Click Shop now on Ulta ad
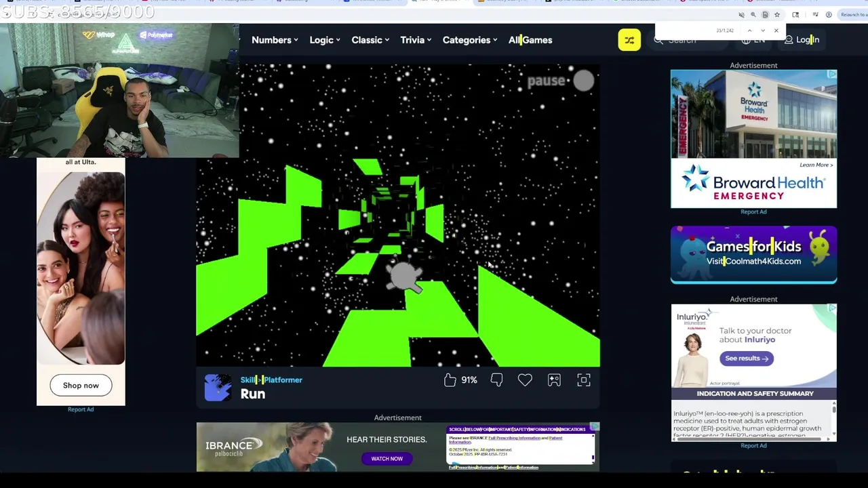868x488 pixels. pyautogui.click(x=81, y=386)
